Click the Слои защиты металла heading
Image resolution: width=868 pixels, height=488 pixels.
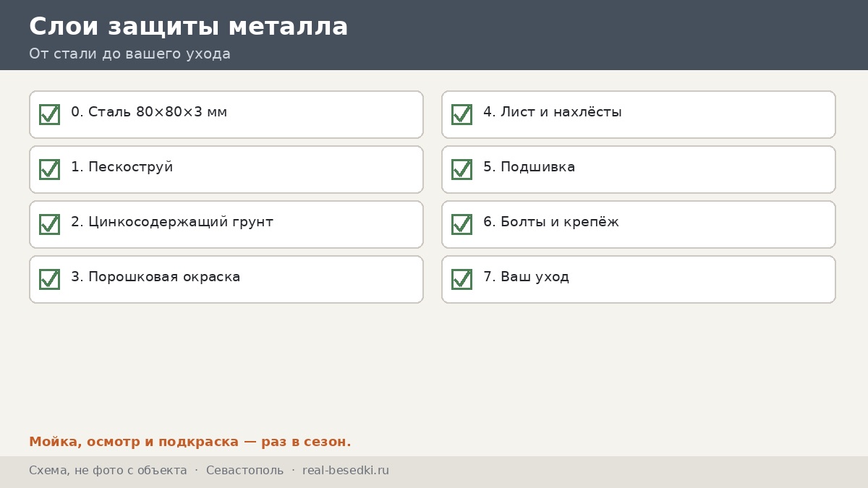pyautogui.click(x=189, y=27)
